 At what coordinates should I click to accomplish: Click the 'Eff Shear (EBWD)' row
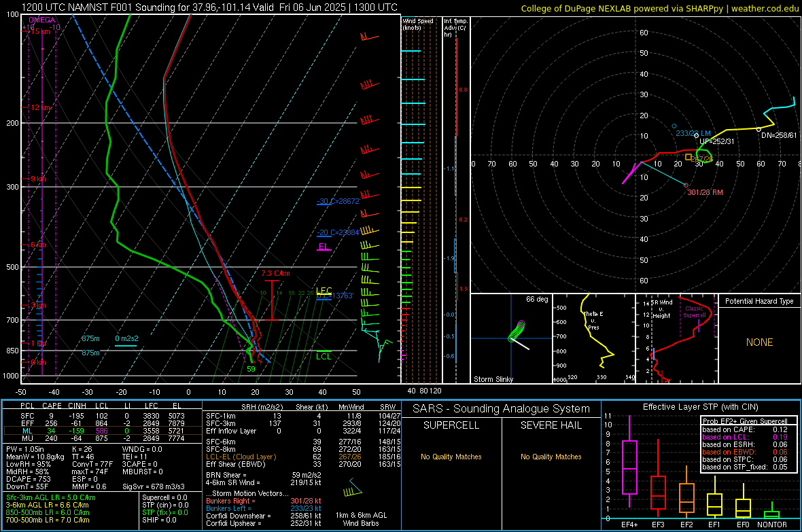coord(303,465)
